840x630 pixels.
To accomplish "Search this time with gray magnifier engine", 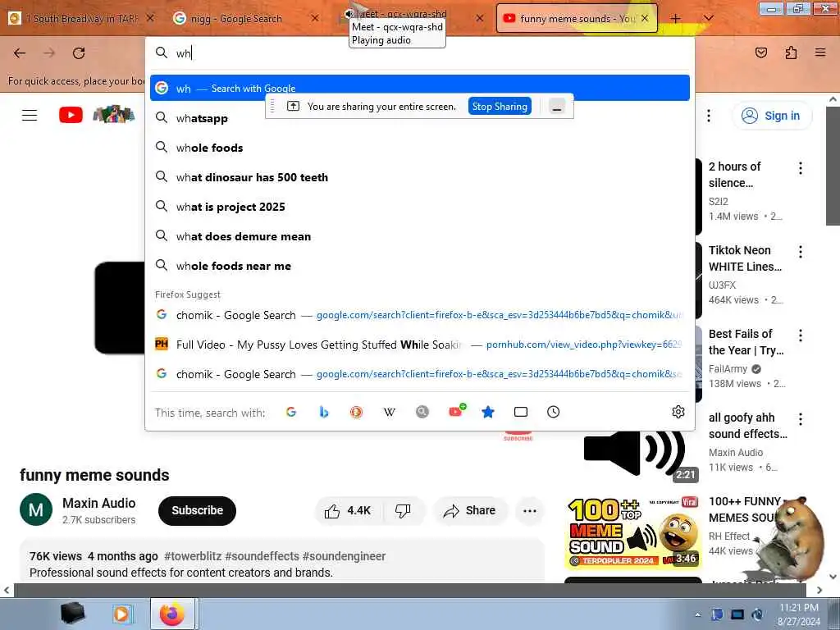I will (x=422, y=412).
